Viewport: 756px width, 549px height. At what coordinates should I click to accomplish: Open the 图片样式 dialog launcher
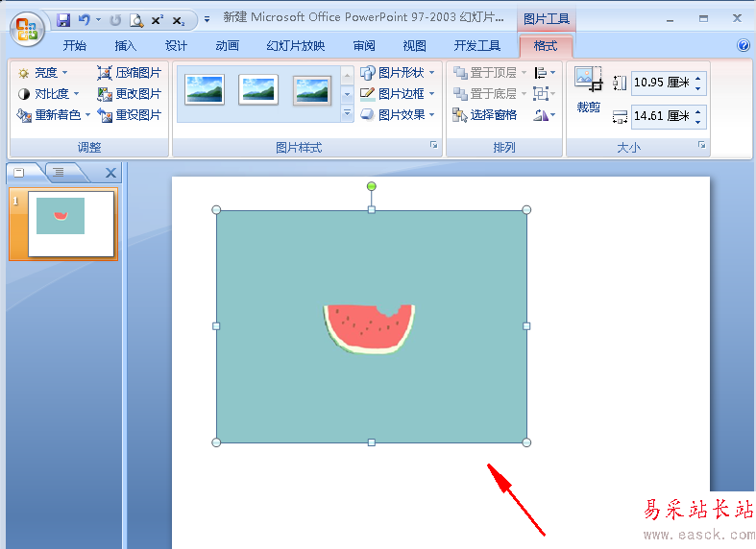[x=434, y=145]
